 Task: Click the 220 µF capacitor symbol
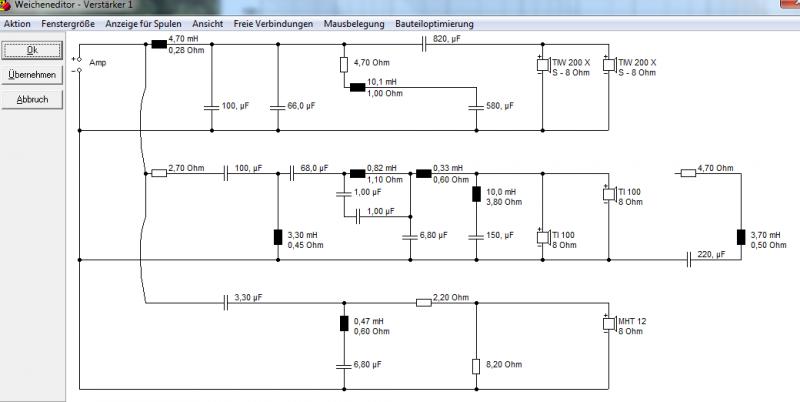[689, 260]
